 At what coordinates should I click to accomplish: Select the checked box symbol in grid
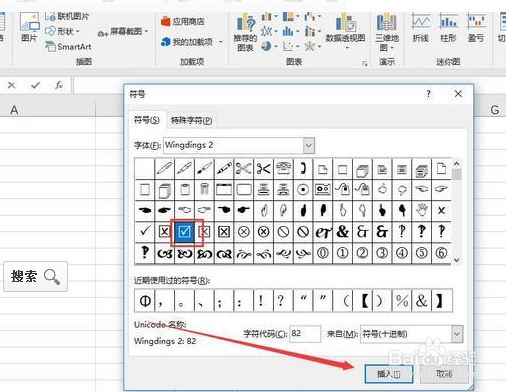[x=184, y=231]
